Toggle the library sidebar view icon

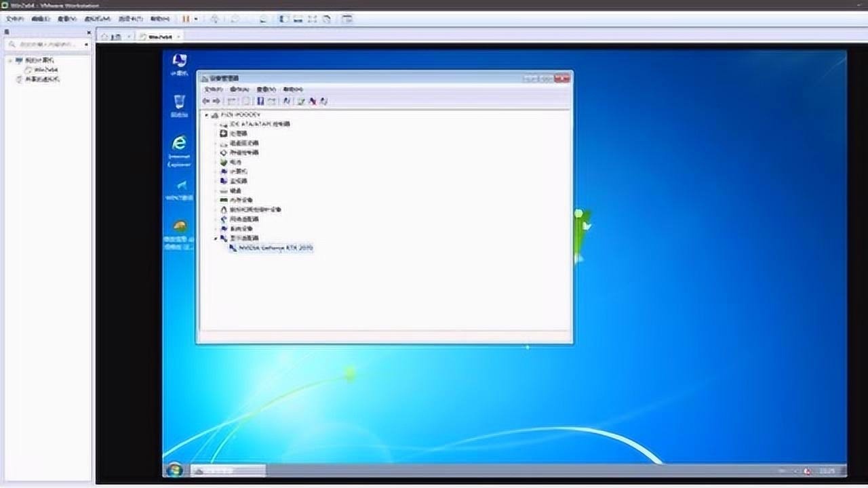285,19
